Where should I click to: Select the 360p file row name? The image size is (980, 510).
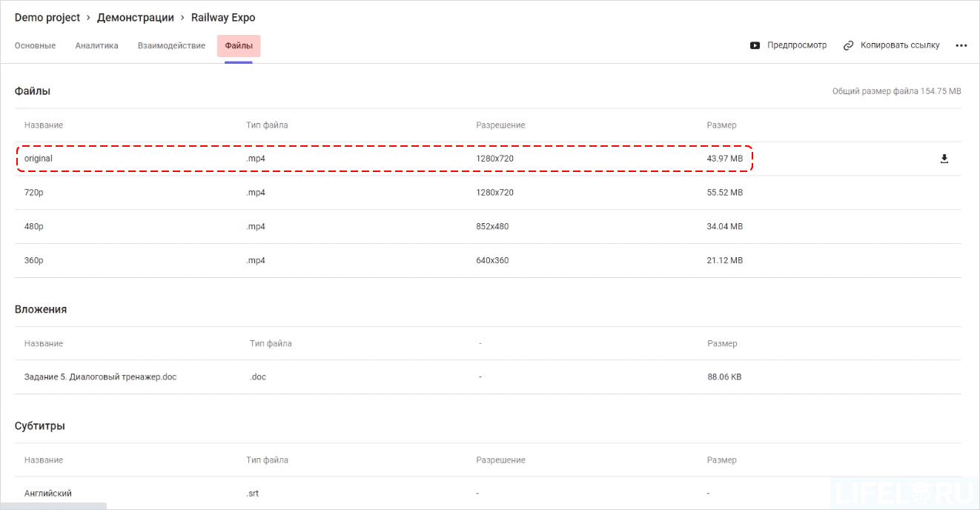coord(34,261)
